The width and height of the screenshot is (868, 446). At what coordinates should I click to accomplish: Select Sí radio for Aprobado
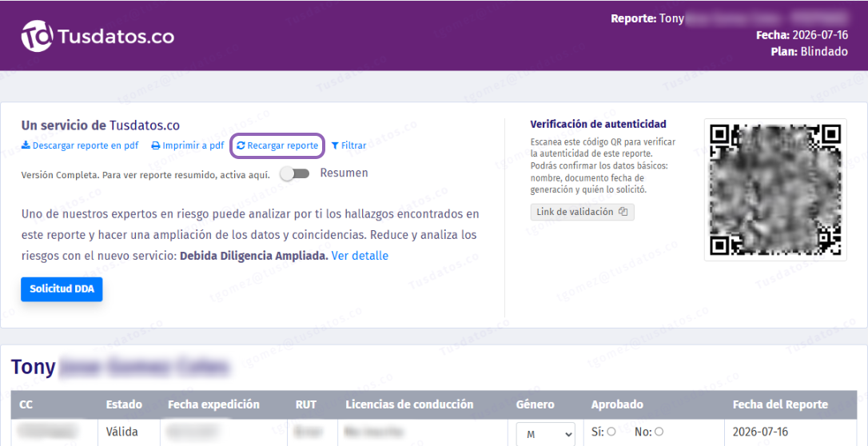[611, 432]
